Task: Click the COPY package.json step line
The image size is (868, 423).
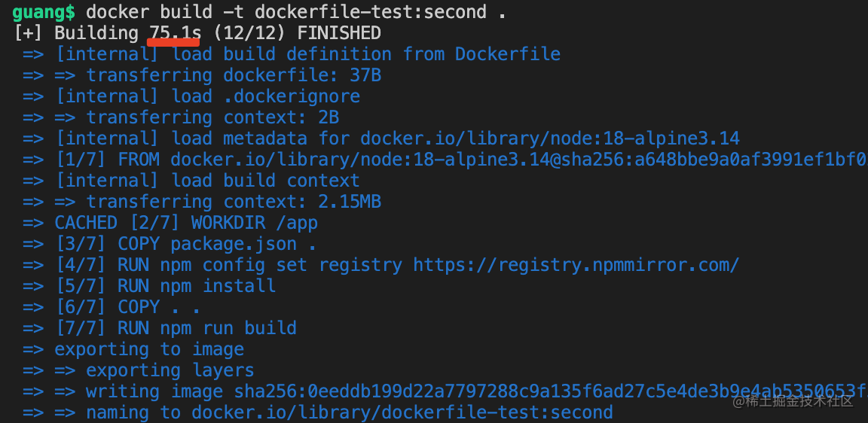Action: pos(185,244)
